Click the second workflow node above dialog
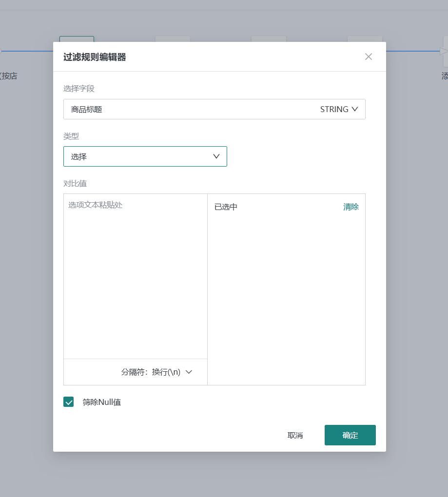This screenshot has width=448, height=497. 173,39
